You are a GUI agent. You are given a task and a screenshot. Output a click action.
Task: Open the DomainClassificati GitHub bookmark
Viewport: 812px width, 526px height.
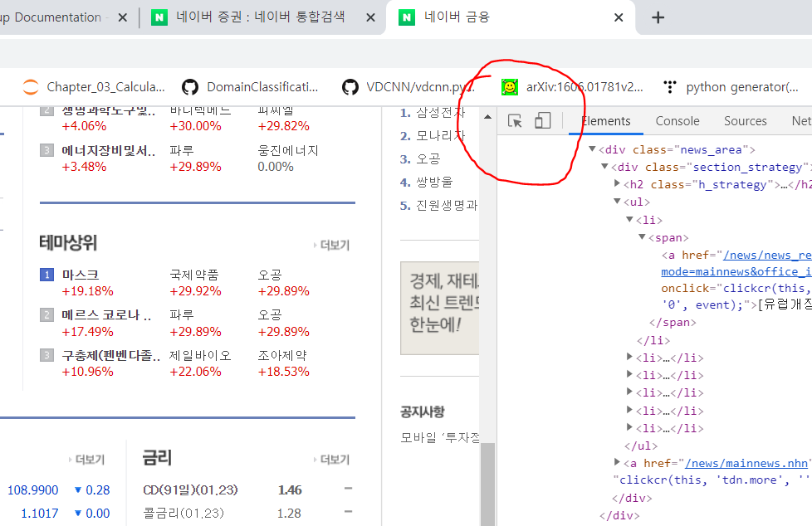250,87
